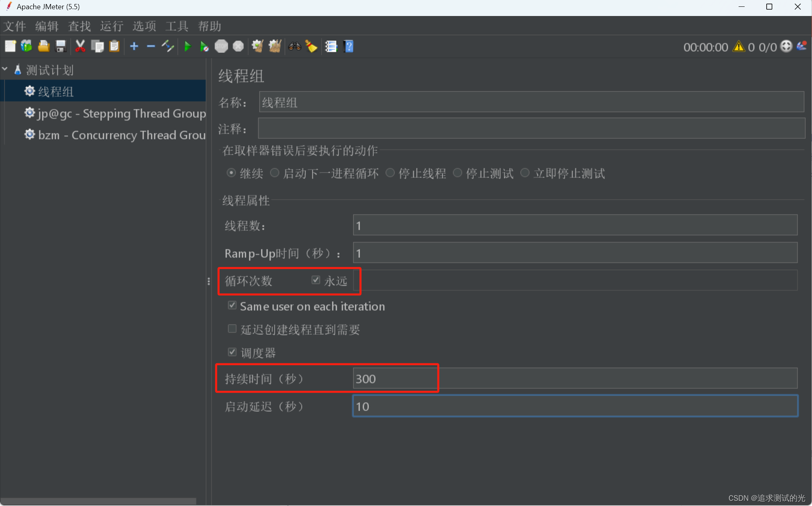Select the 线程组 tree node
Viewport: 812px width, 506px height.
tap(56, 92)
